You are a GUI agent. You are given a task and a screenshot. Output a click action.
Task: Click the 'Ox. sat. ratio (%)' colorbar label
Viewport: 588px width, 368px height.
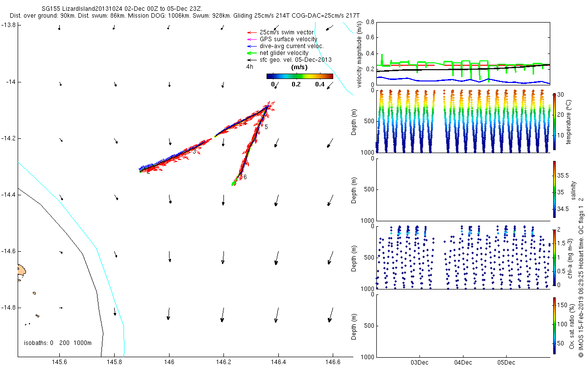coord(572,325)
